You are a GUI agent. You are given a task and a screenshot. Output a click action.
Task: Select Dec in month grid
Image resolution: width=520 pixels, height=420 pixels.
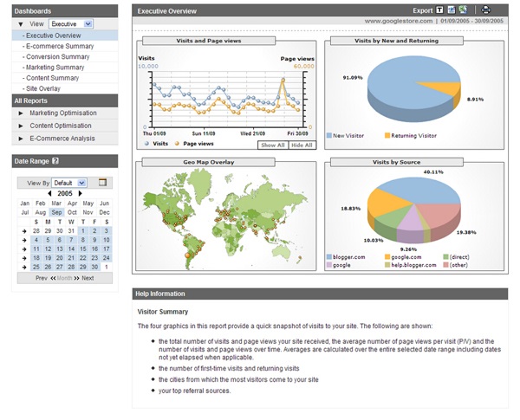tap(104, 212)
